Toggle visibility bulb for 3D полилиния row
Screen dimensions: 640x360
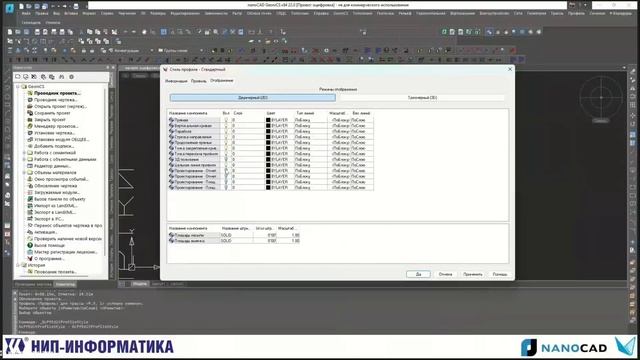[x=226, y=160]
